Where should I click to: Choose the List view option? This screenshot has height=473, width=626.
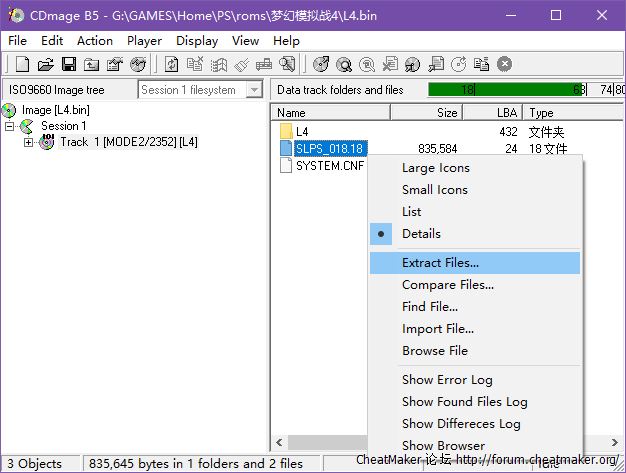[x=411, y=211]
